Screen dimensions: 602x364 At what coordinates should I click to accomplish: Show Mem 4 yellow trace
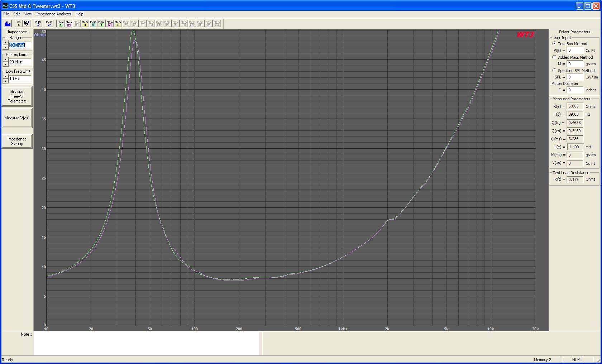(x=85, y=24)
